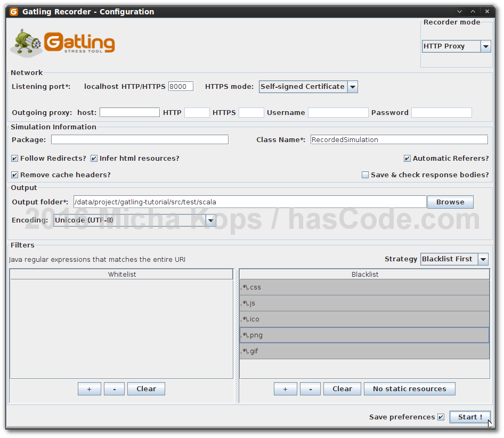The height and width of the screenshot is (438, 504).
Task: Click No static resources
Action: tap(409, 389)
